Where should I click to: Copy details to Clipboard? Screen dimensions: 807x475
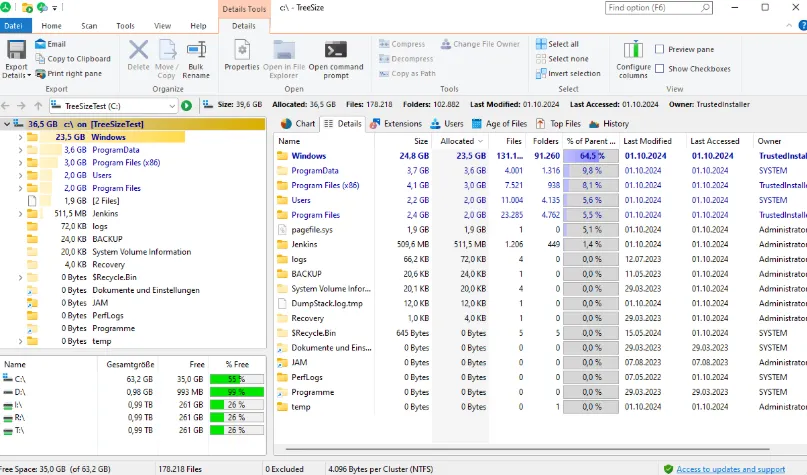coord(73,59)
